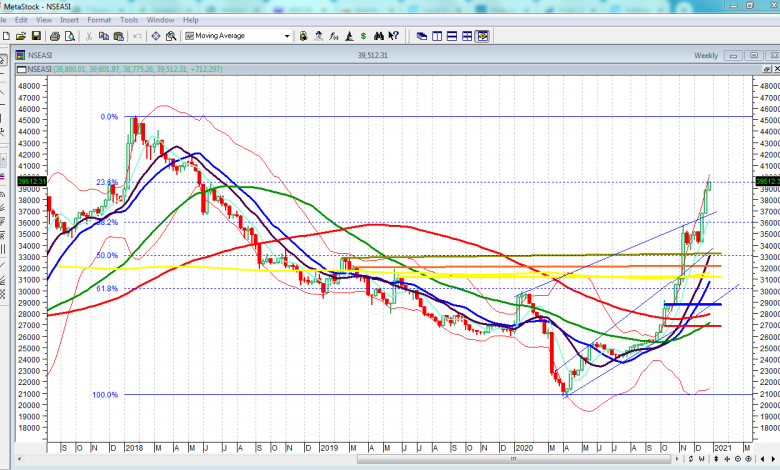The width and height of the screenshot is (780, 470).
Task: Expand the Window menu
Action: click(160, 19)
